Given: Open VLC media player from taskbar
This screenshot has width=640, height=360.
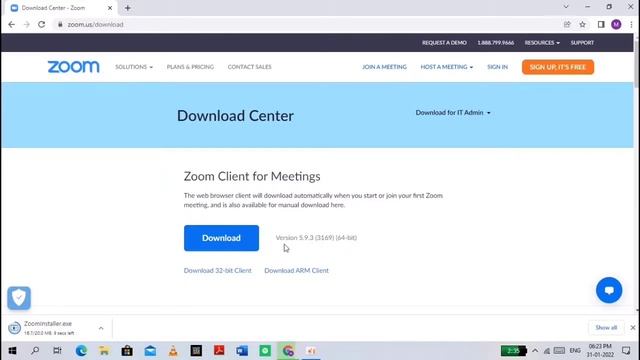Looking at the screenshot, I should [x=173, y=351].
